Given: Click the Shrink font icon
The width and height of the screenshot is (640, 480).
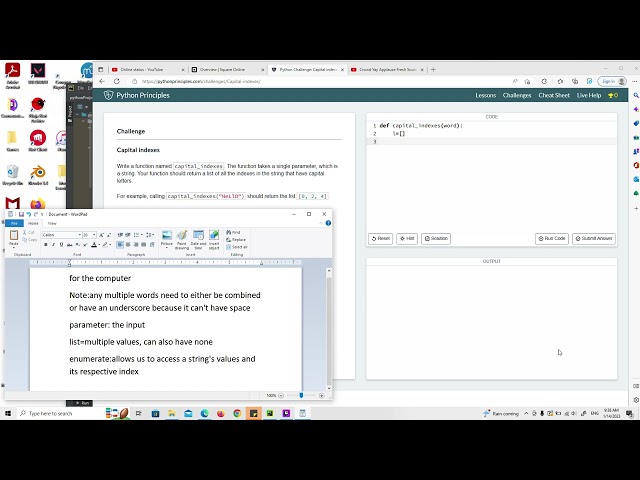Looking at the screenshot, I should tap(109, 235).
